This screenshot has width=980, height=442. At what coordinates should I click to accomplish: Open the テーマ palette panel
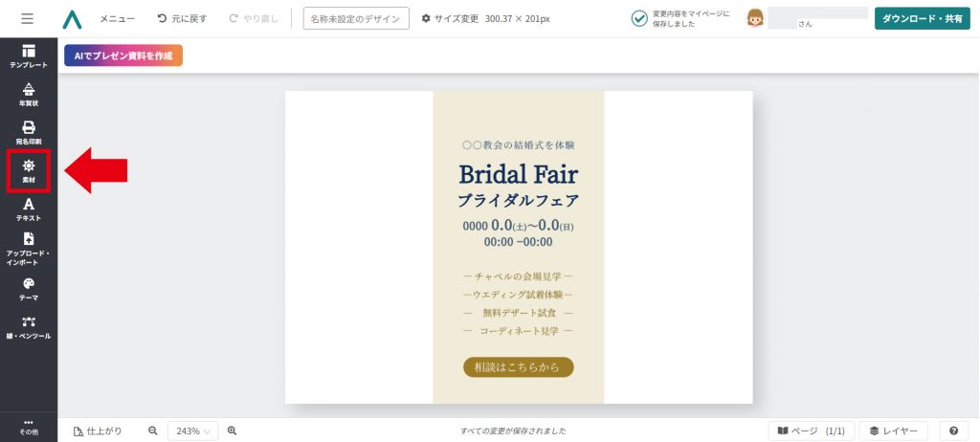click(x=29, y=290)
